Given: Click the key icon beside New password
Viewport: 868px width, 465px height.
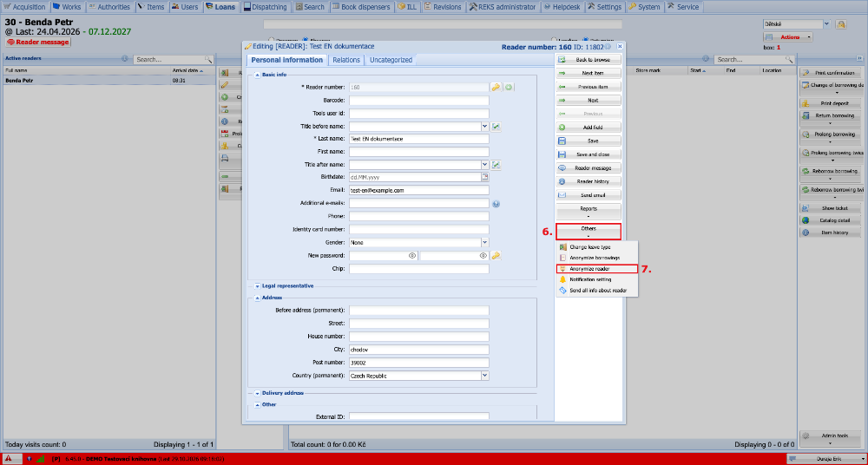Looking at the screenshot, I should click(496, 255).
